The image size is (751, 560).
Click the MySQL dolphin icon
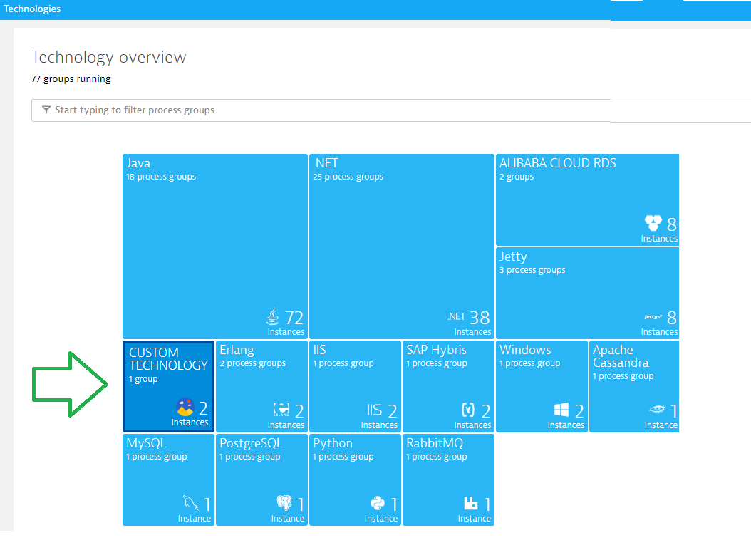(x=191, y=503)
